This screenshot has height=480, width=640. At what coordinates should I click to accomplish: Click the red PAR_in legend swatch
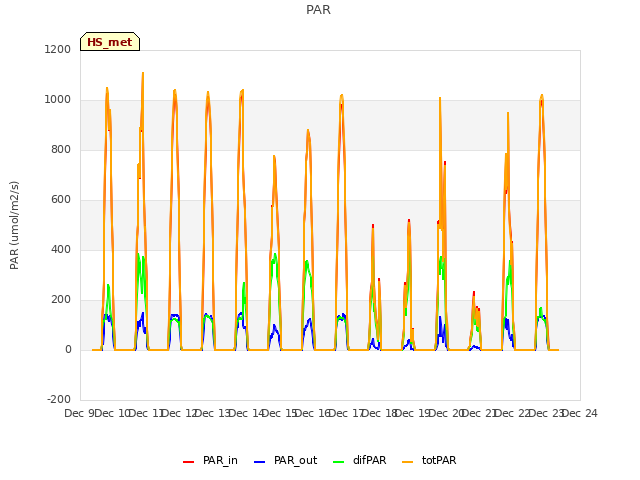189,462
